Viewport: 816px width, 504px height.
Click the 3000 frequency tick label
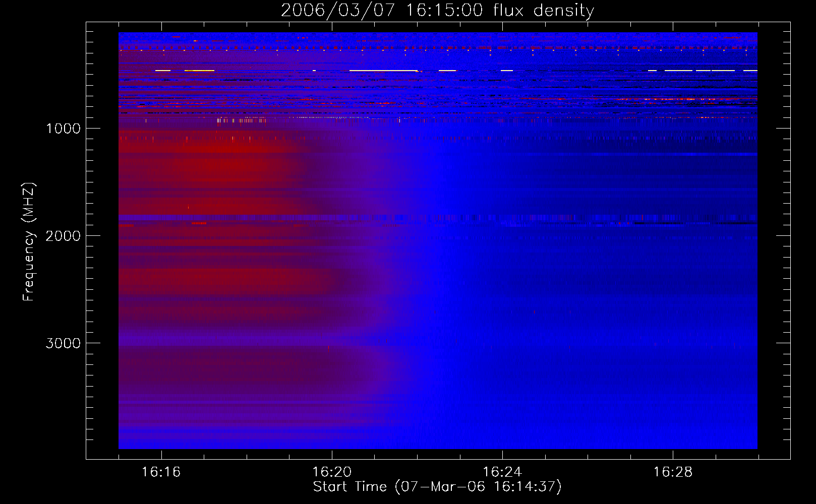(x=63, y=343)
